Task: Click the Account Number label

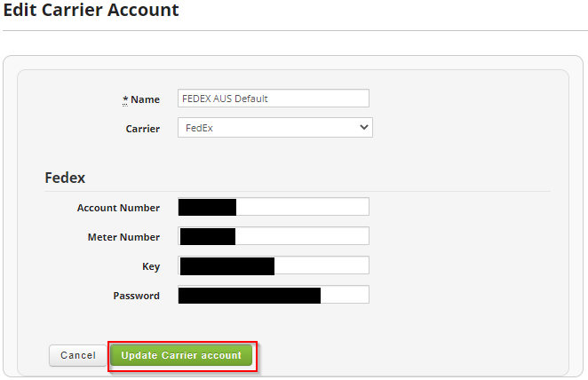Action: (118, 208)
